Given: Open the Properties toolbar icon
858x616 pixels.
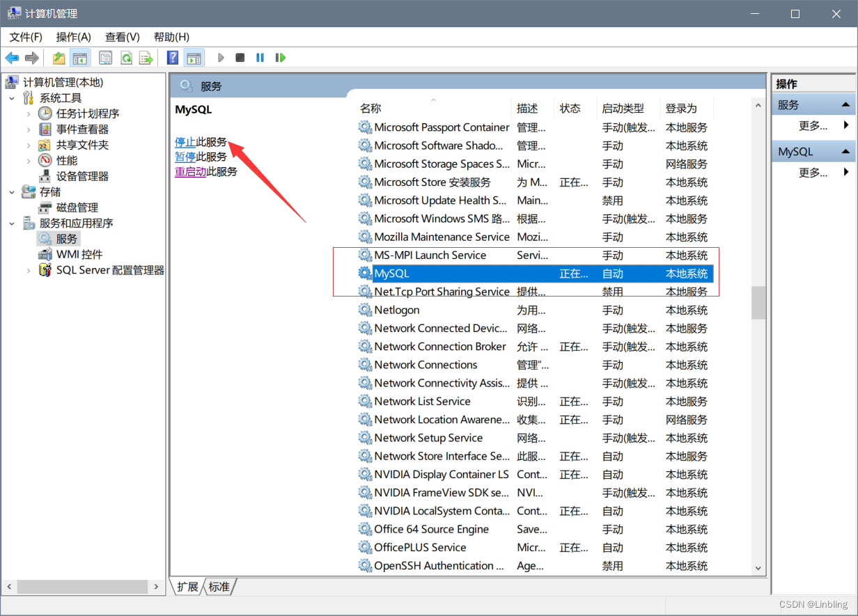Looking at the screenshot, I should click(105, 58).
